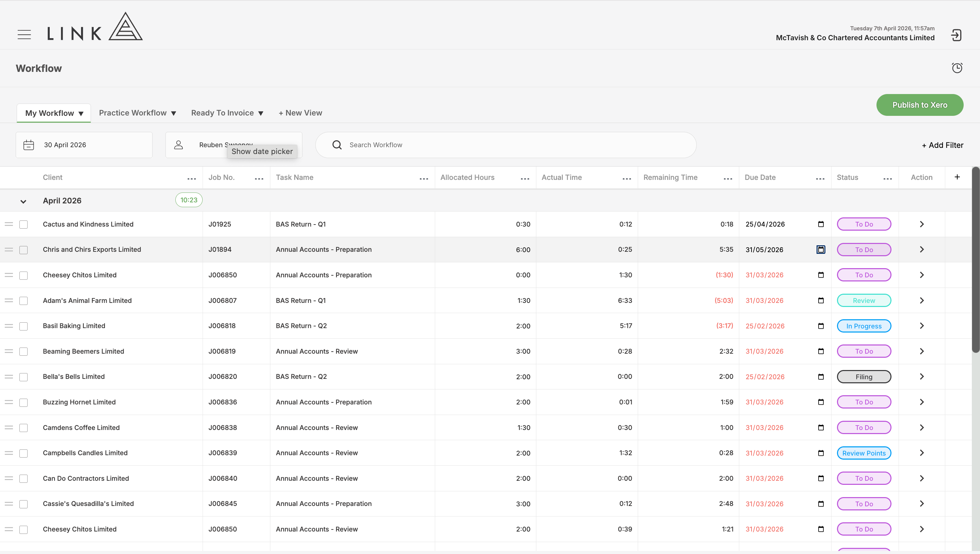980x554 pixels.
Task: Open date picker for Campbells Candles row
Action: tap(821, 453)
